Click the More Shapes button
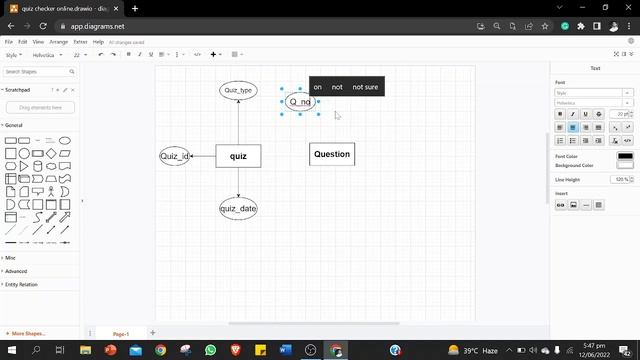This screenshot has height=360, width=640. pos(25,334)
